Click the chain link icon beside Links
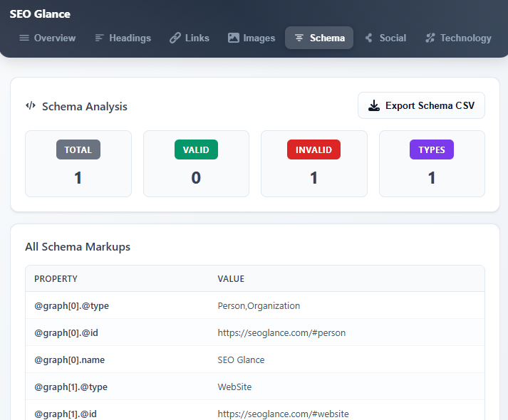The height and width of the screenshot is (420, 508). (175, 38)
